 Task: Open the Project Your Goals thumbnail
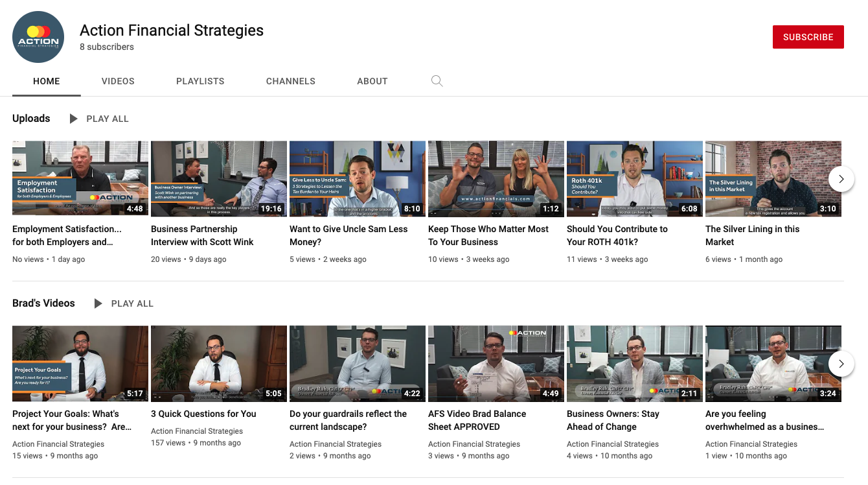click(80, 363)
